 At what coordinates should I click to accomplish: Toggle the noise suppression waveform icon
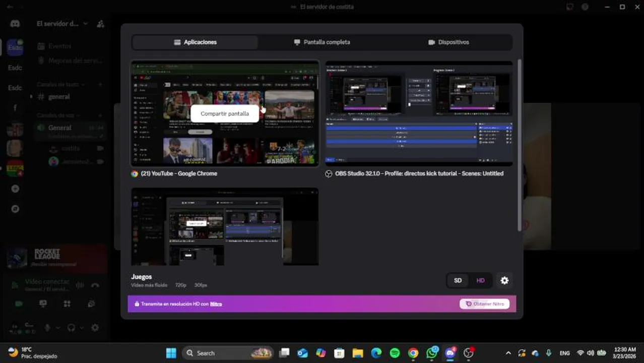click(x=80, y=285)
